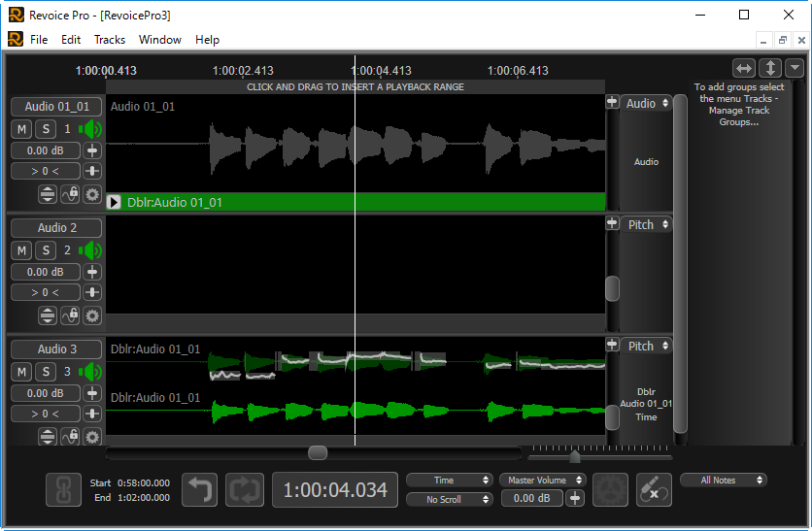Screen dimensions: 812x531
Task: Open the Pitch dropdown on Audio 3 track
Action: point(646,346)
